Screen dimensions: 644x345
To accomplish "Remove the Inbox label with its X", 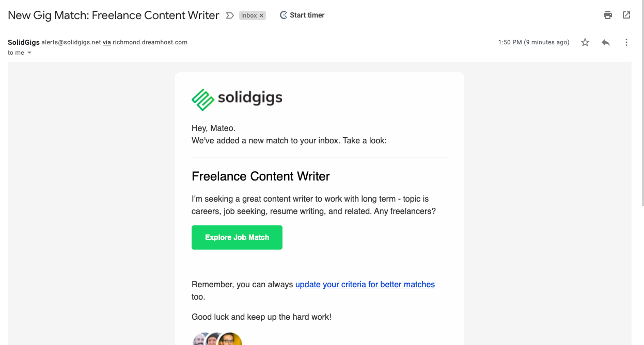I will [262, 15].
